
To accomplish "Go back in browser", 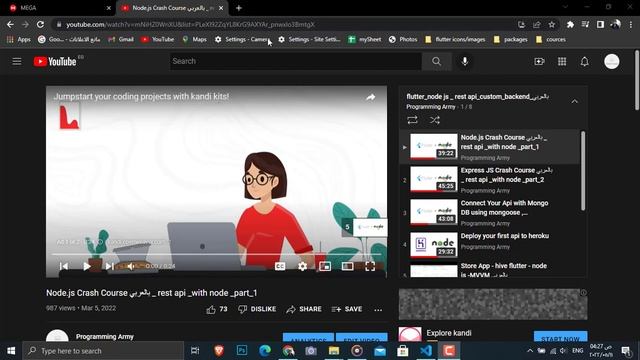I will pos(10,24).
